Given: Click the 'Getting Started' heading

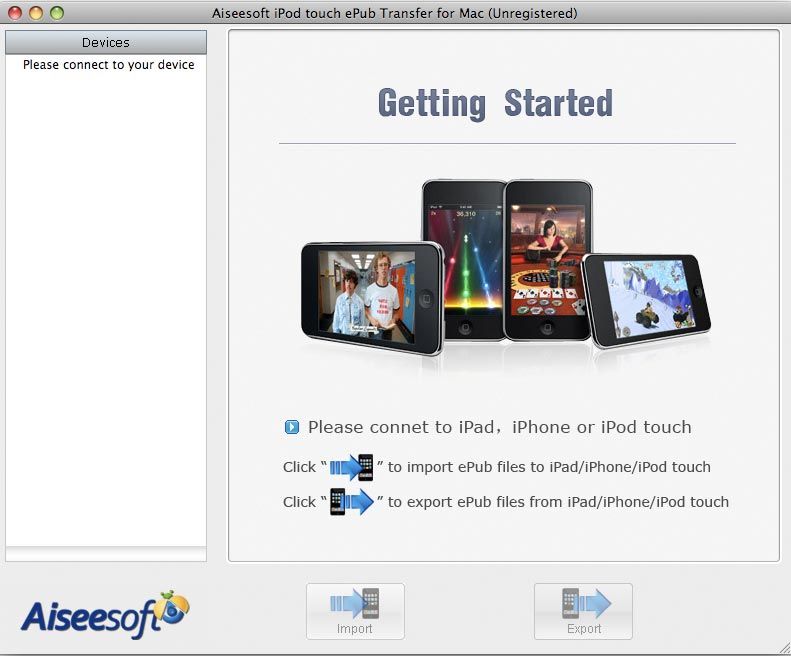Looking at the screenshot, I should coord(495,103).
